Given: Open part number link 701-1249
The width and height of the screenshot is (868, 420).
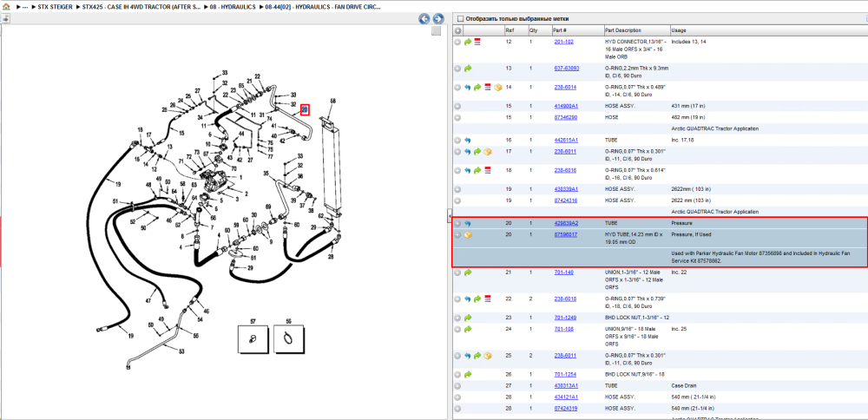Looking at the screenshot, I should pos(565,318).
